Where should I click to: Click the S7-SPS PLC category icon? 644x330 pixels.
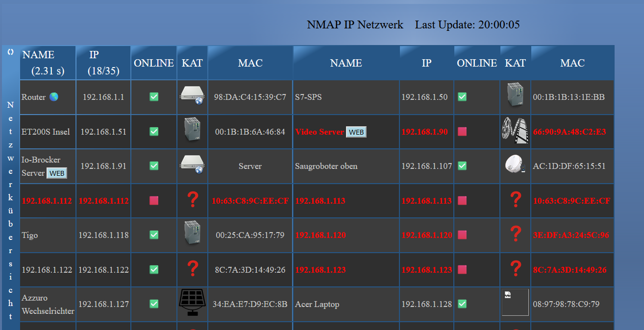pyautogui.click(x=515, y=96)
